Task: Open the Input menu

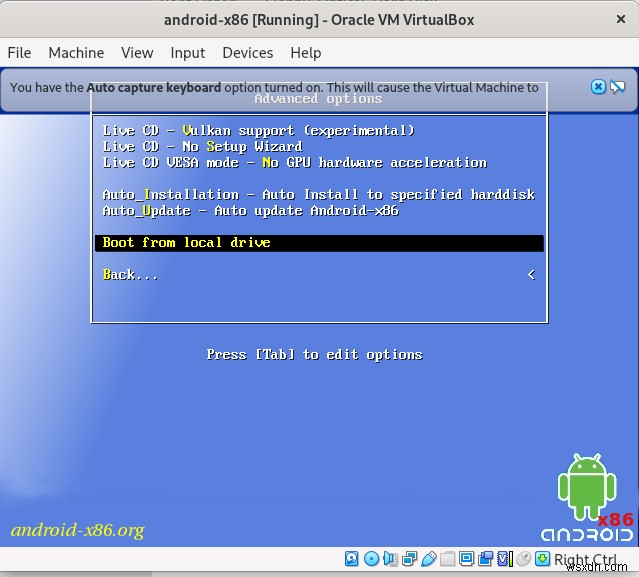Action: click(187, 53)
